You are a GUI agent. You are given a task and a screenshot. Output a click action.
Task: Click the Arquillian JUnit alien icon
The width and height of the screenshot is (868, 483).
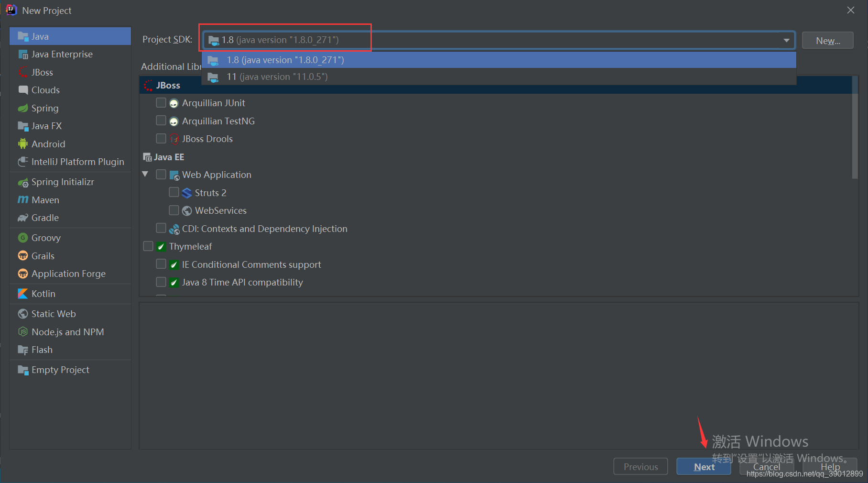[174, 103]
